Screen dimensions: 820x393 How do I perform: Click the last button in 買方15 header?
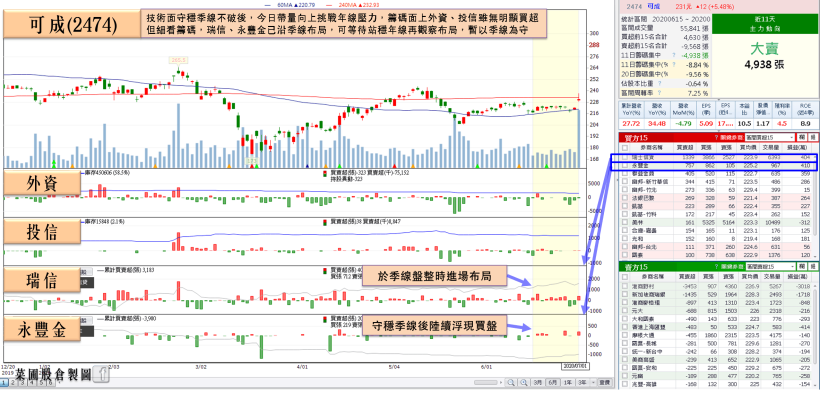pos(813,137)
